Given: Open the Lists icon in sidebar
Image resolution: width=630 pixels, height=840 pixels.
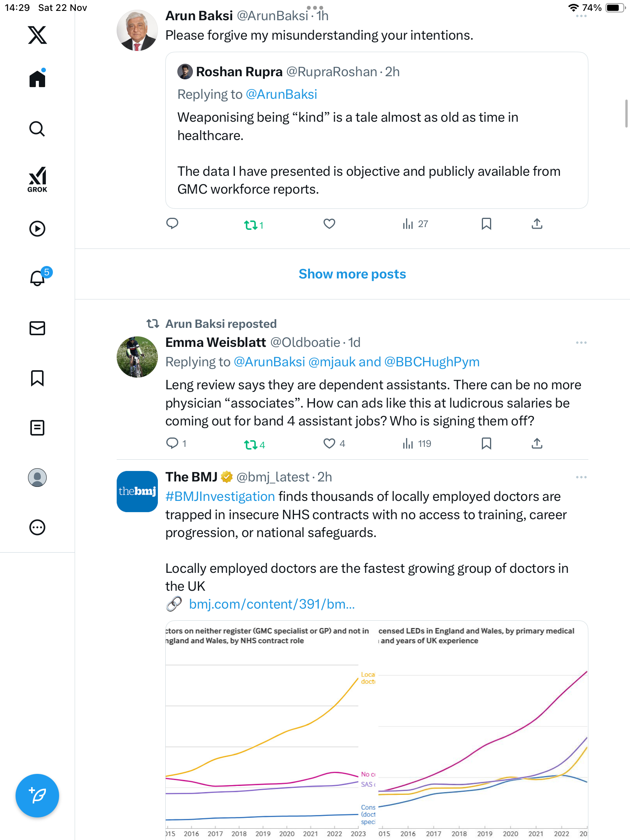Looking at the screenshot, I should (x=37, y=428).
